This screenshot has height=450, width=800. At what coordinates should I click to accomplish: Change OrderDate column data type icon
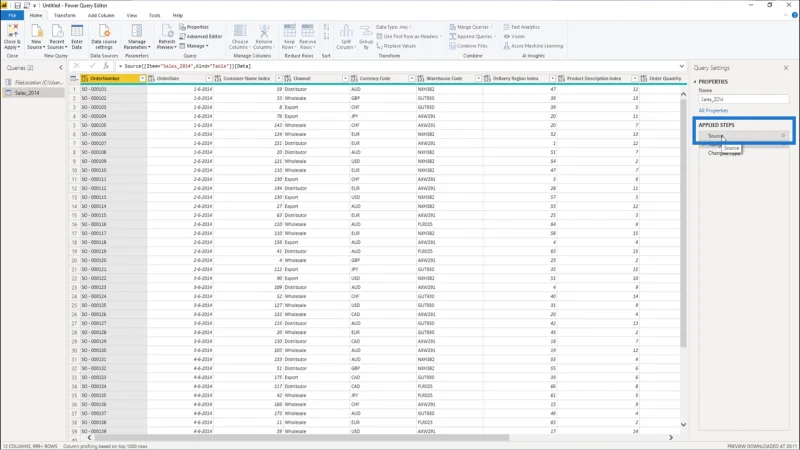point(152,79)
